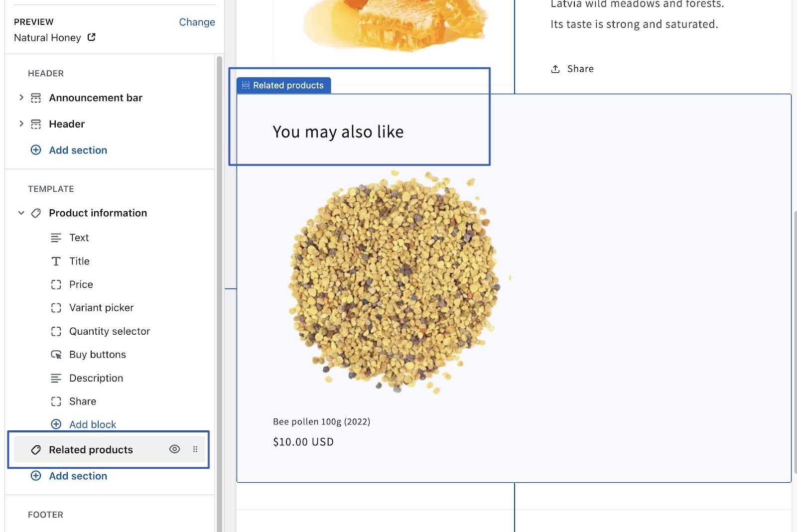Expand the Announcement bar section
797x532 pixels.
(21, 98)
